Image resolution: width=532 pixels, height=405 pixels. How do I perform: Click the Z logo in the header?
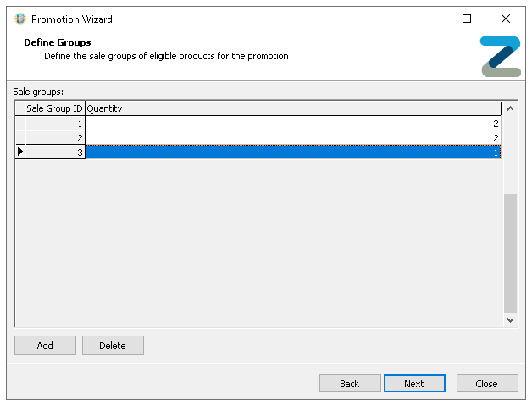[x=500, y=57]
